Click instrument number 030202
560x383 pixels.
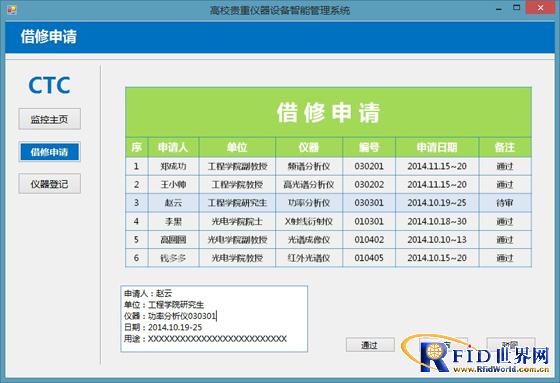369,184
